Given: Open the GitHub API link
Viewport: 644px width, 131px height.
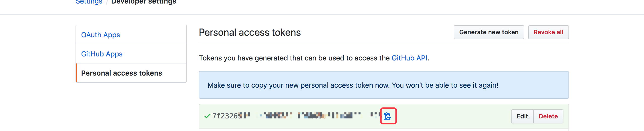Looking at the screenshot, I should [409, 58].
